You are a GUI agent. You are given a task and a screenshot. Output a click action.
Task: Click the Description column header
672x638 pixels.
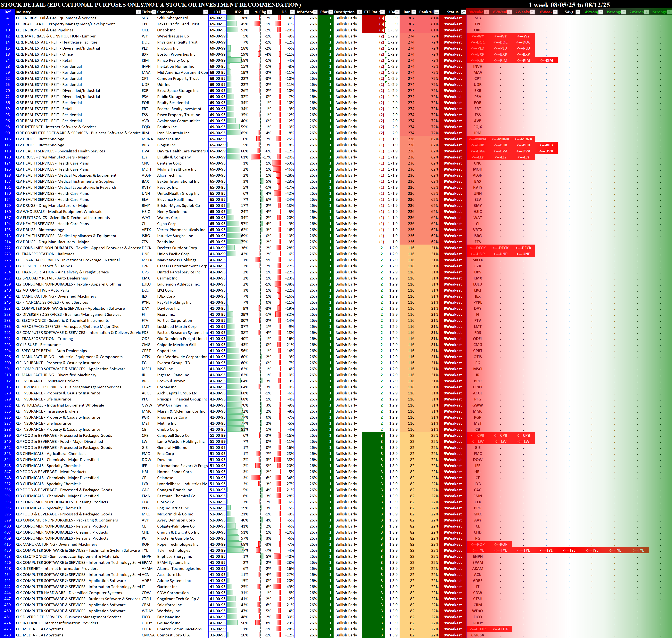pyautogui.click(x=344, y=12)
